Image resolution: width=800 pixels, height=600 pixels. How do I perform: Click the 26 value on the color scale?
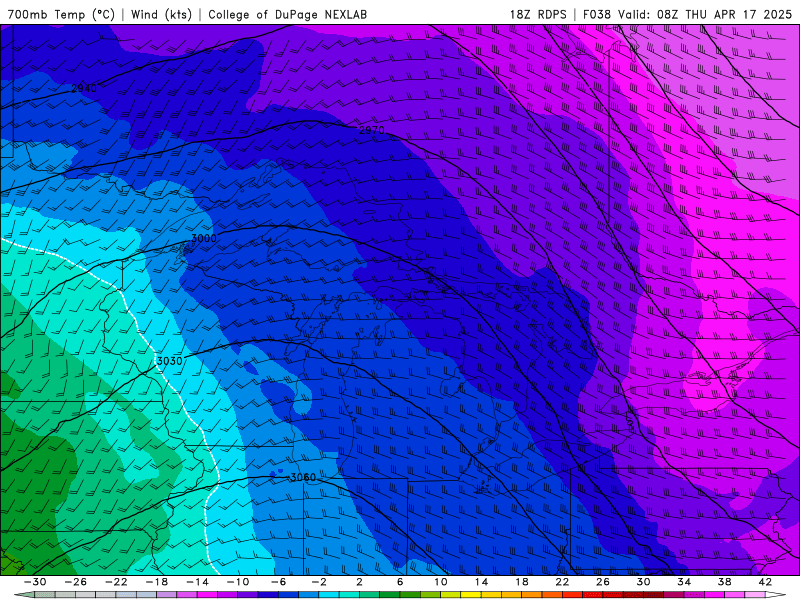click(x=603, y=582)
